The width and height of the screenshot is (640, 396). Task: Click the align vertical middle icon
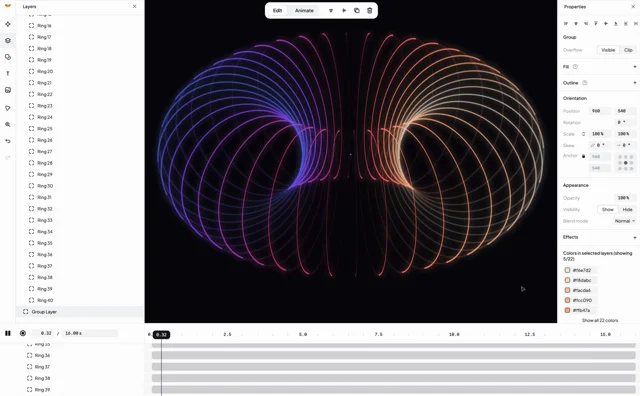(606, 24)
